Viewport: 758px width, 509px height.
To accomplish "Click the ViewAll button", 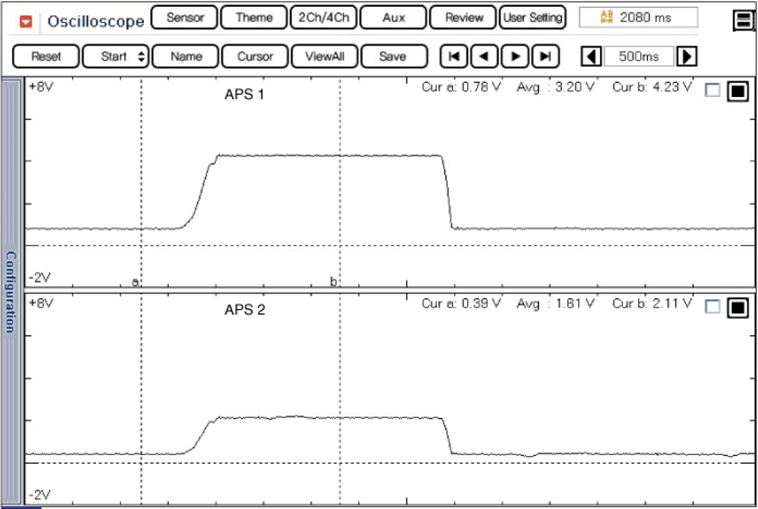I will (x=324, y=57).
